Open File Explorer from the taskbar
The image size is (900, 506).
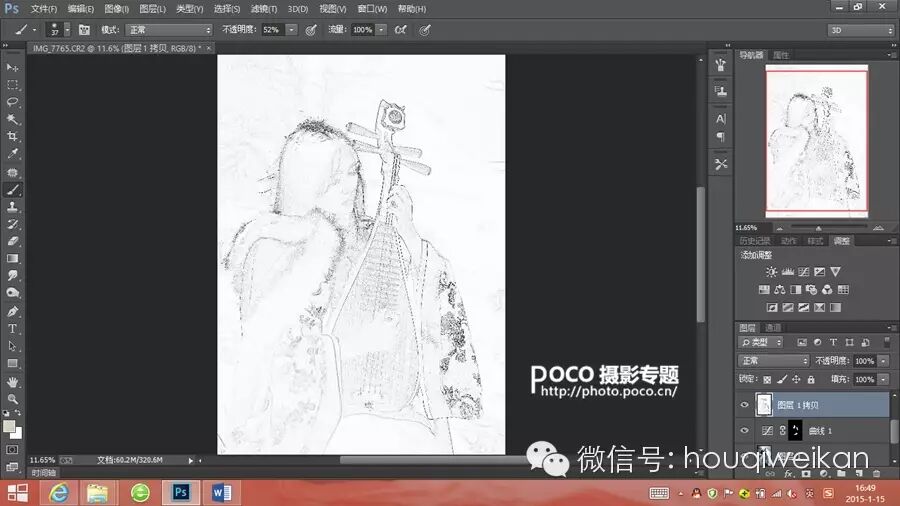click(x=98, y=493)
